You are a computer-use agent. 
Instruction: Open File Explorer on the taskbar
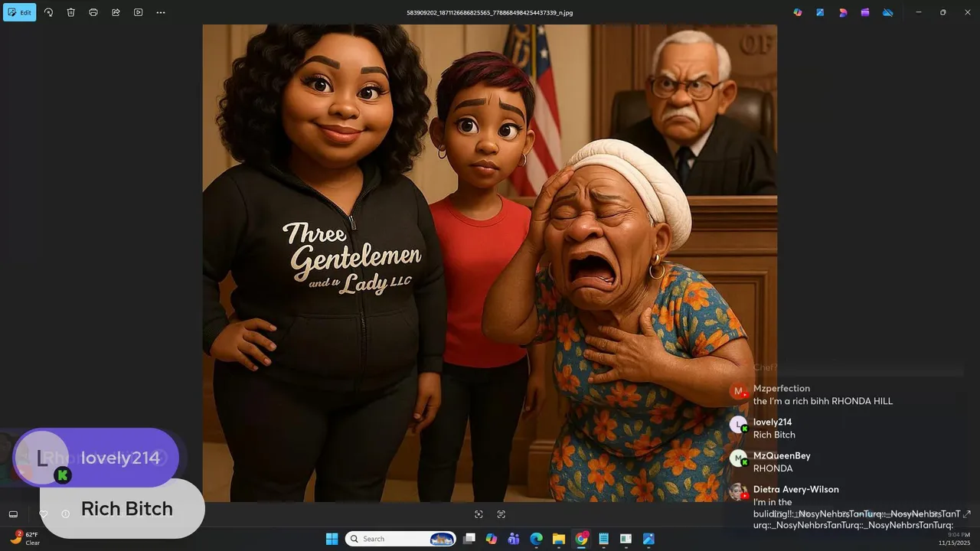559,539
